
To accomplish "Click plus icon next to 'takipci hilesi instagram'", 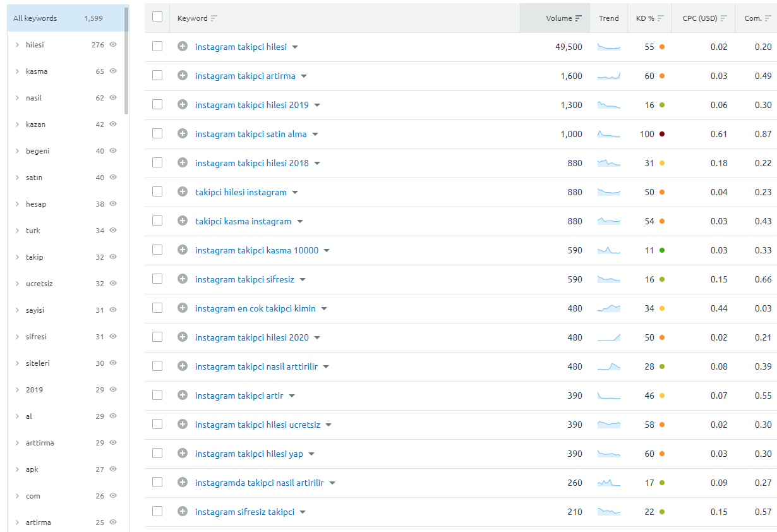I will pos(183,192).
